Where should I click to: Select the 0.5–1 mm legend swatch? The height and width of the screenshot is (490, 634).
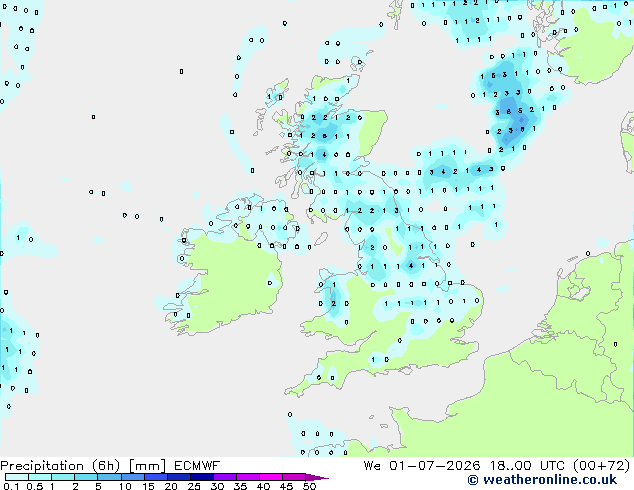click(40, 477)
